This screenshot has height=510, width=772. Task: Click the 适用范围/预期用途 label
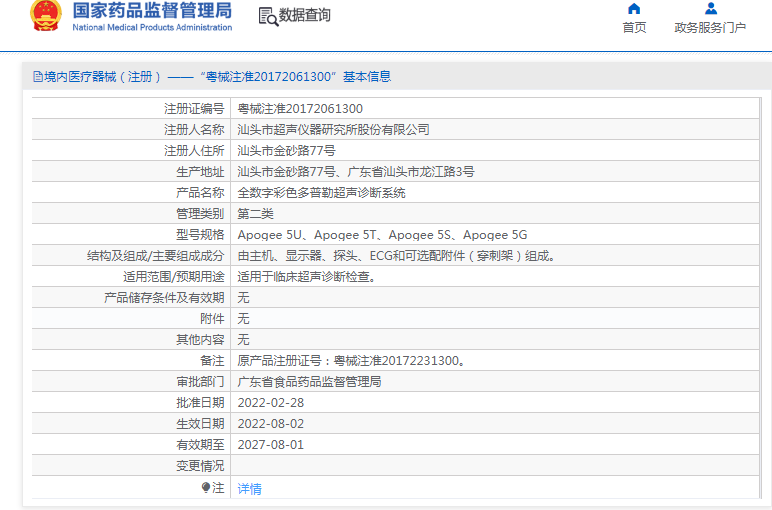tap(174, 277)
